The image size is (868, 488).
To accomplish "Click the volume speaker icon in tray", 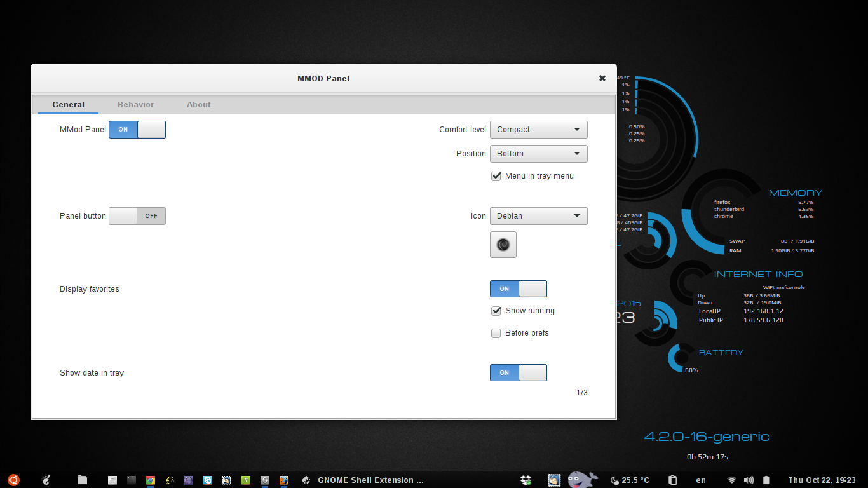I will (x=749, y=480).
